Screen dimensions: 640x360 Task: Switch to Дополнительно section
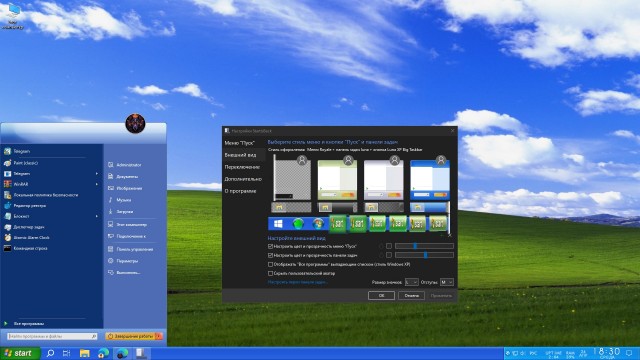(243, 179)
